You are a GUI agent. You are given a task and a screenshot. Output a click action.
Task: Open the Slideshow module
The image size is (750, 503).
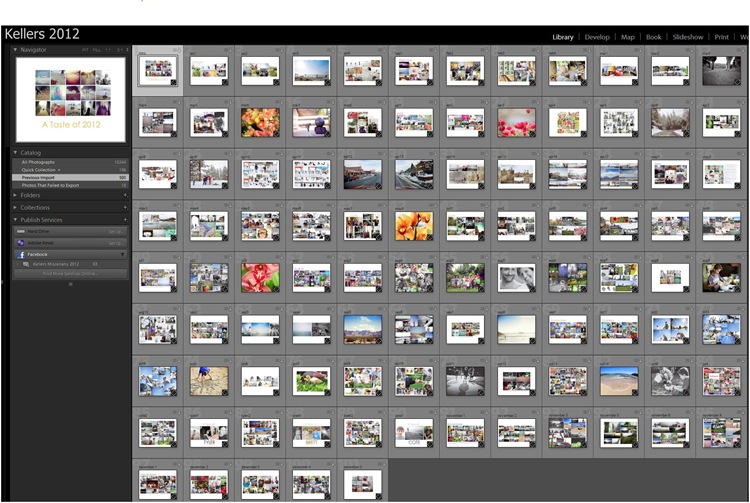688,37
